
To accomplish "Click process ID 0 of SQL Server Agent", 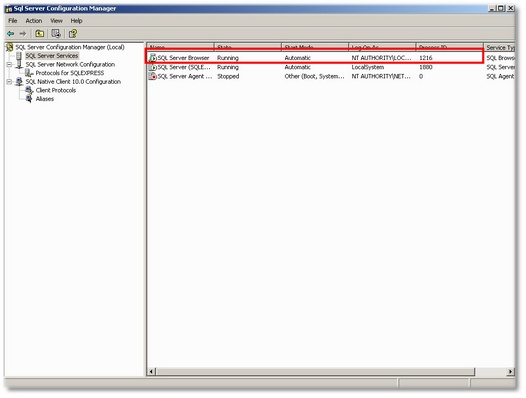I will pyautogui.click(x=421, y=77).
